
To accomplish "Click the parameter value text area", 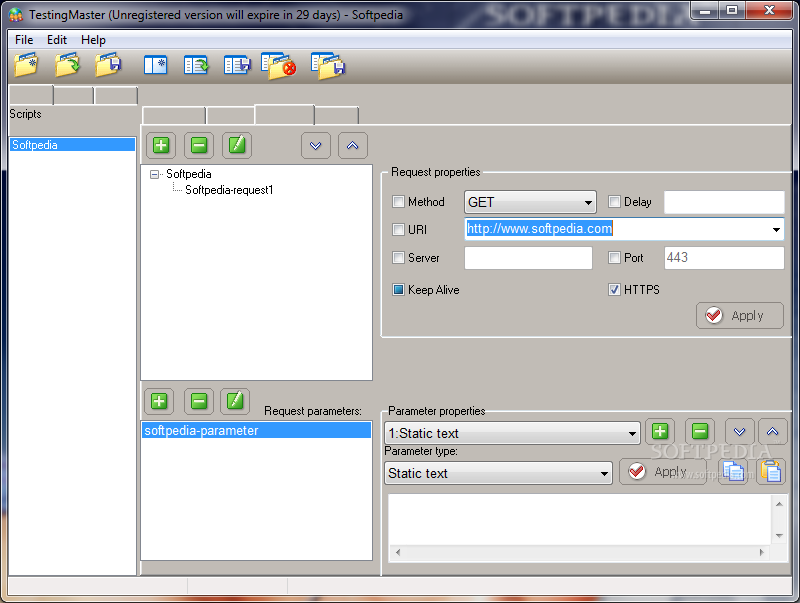I will [580, 519].
